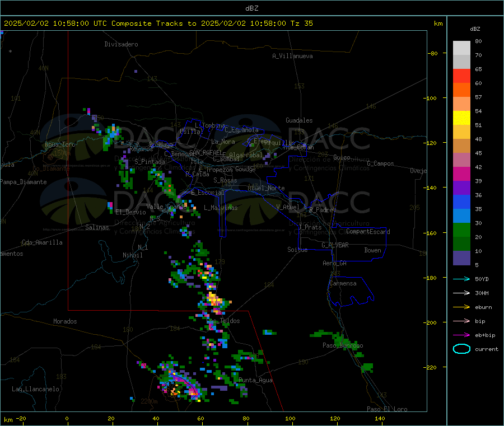Click the 'G_ALVEAR' map label

[335, 245]
